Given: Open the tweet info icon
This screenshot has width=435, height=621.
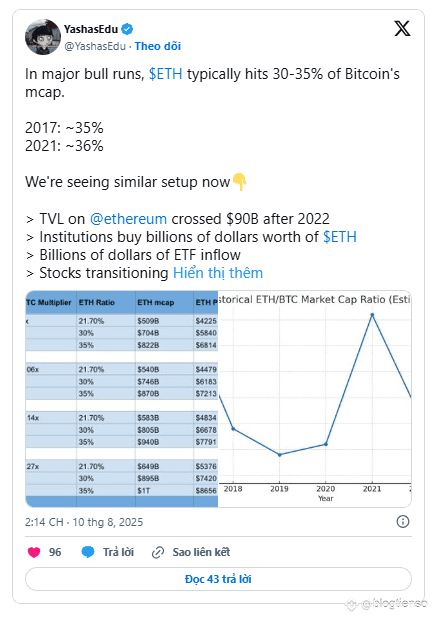Looking at the screenshot, I should tap(403, 522).
